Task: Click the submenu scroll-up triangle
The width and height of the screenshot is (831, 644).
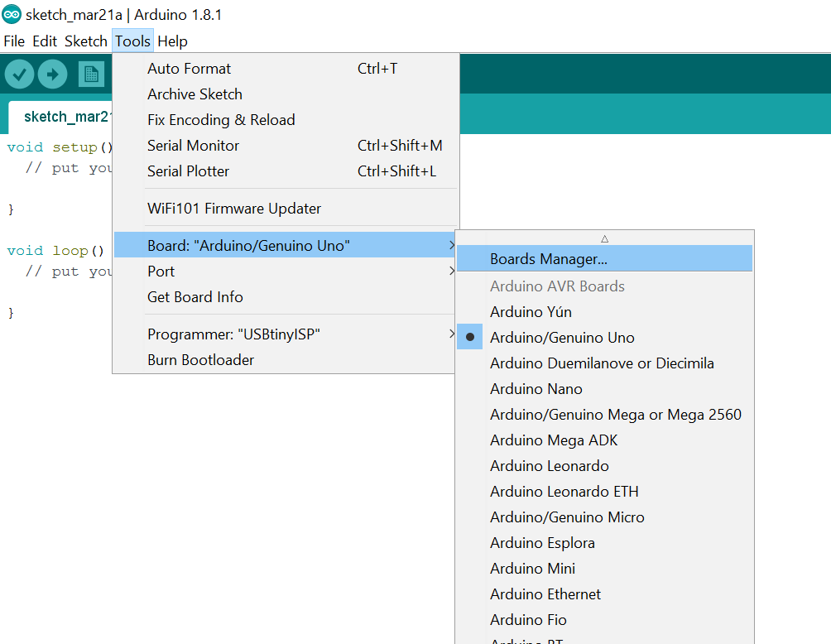Action: coord(604,239)
